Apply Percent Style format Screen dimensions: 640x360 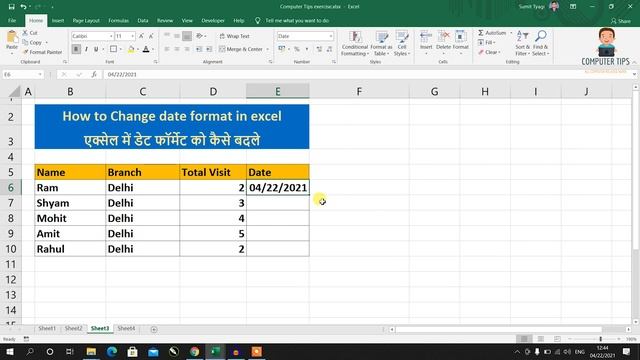(297, 49)
